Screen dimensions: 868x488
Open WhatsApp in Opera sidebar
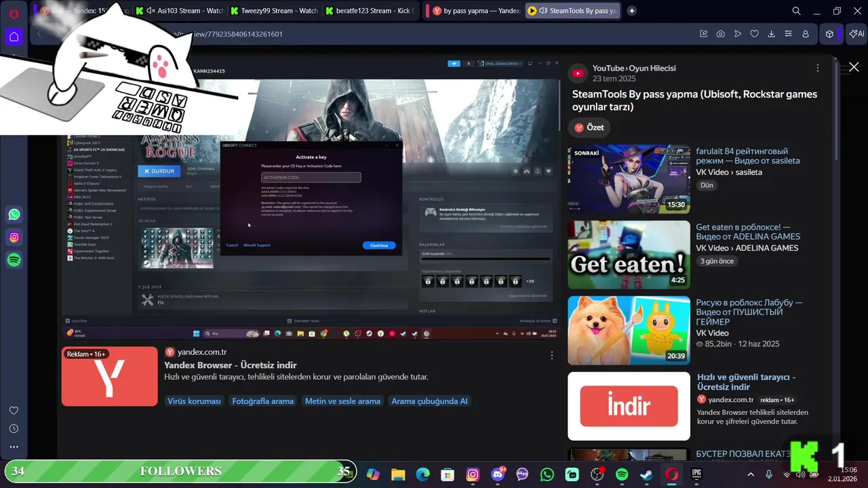(14, 215)
